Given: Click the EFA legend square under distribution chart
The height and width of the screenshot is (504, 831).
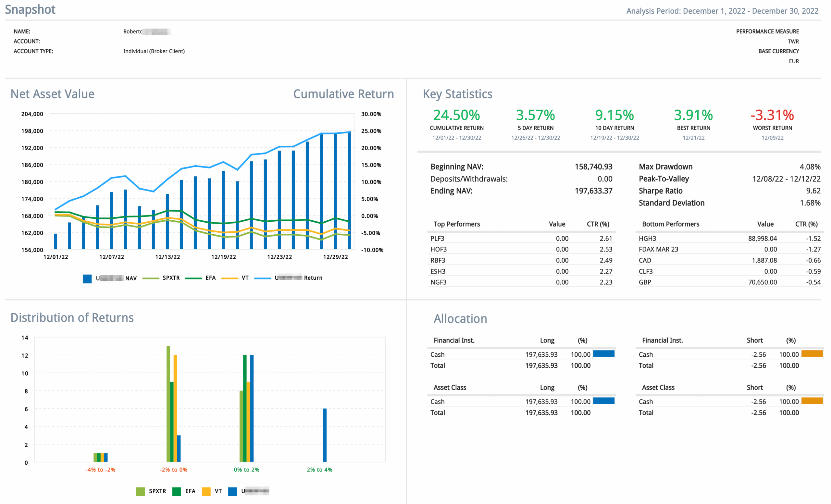Looking at the screenshot, I should pos(176,491).
